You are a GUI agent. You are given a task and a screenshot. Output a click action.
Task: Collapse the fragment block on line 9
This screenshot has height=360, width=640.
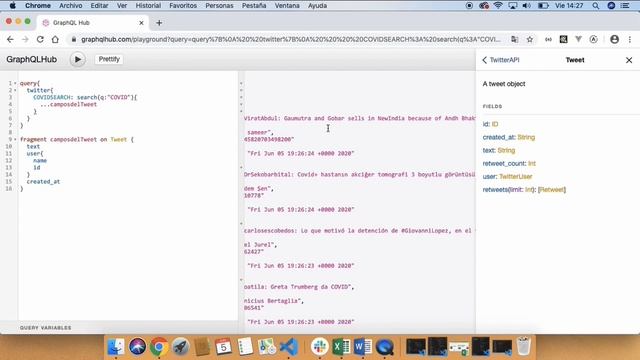15,139
